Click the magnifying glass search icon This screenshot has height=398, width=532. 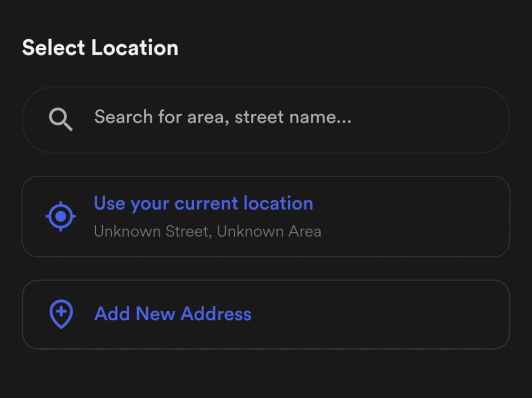(x=60, y=120)
